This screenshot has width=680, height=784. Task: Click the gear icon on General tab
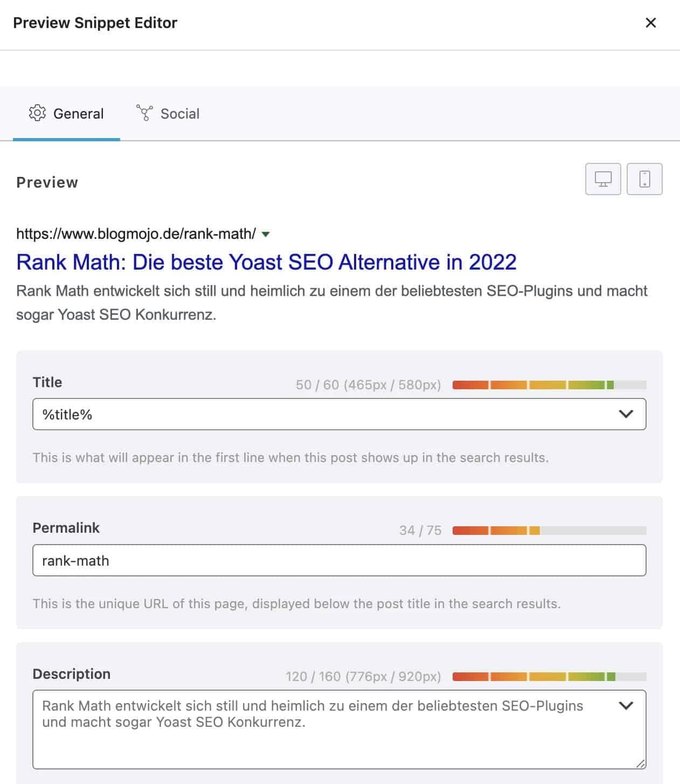tap(37, 113)
